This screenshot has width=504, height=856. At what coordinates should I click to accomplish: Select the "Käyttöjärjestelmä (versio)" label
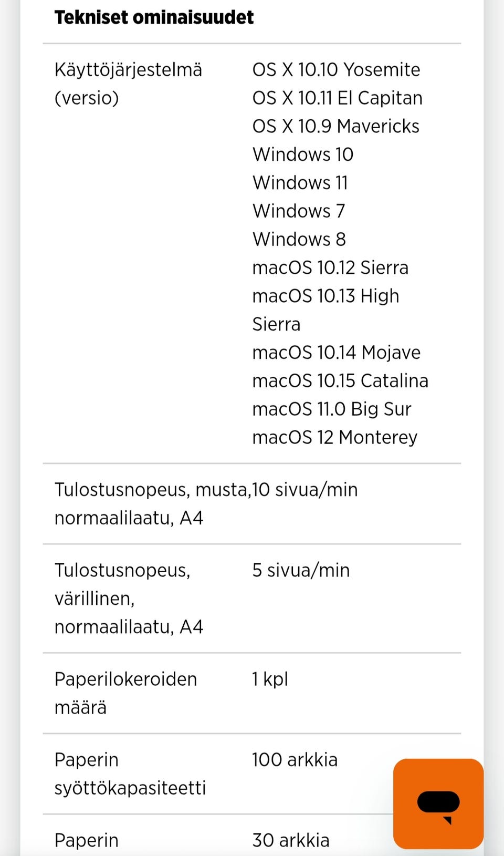click(128, 84)
